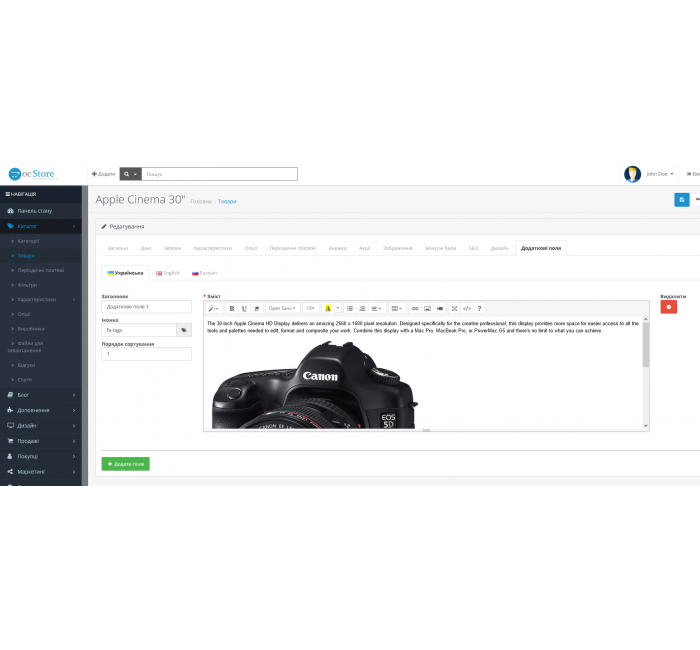Click the tag icon next to the fa-tags field
This screenshot has height=650, width=700.
(184, 330)
